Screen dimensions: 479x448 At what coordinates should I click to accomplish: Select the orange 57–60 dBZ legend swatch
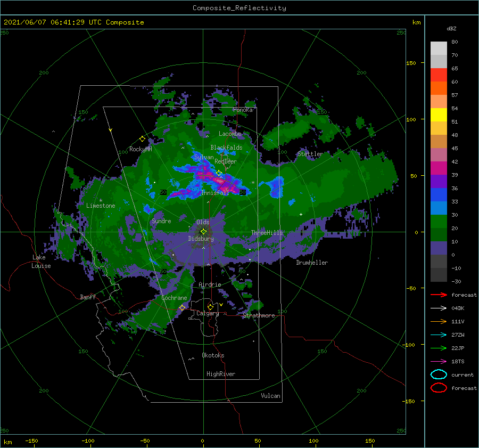439,88
